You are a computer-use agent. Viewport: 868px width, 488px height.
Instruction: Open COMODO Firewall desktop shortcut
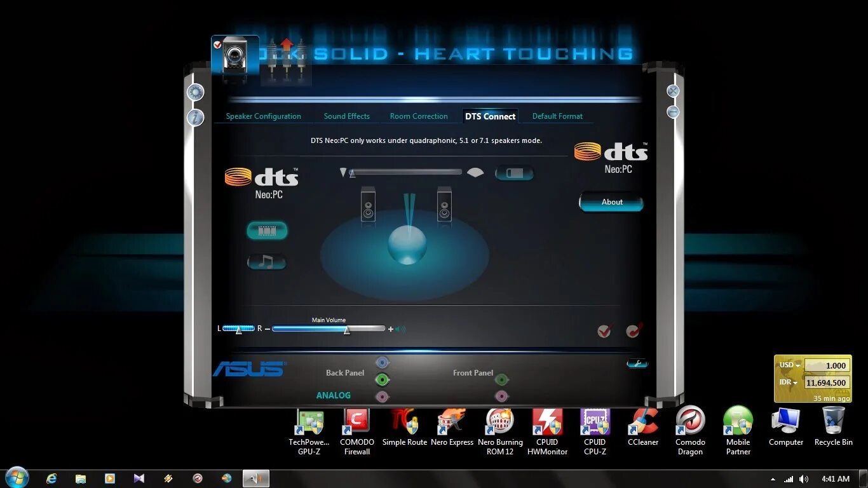tap(357, 432)
